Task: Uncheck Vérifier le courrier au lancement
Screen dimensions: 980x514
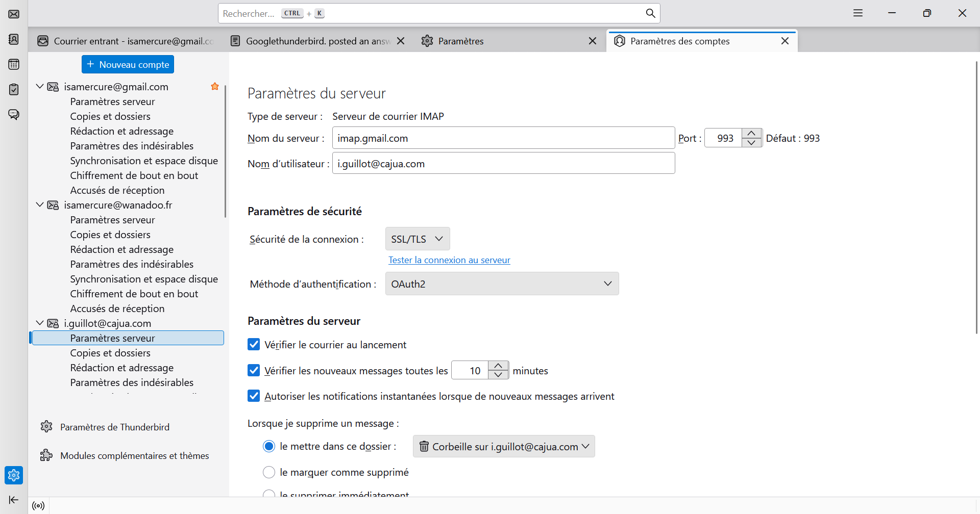Action: [x=254, y=345]
